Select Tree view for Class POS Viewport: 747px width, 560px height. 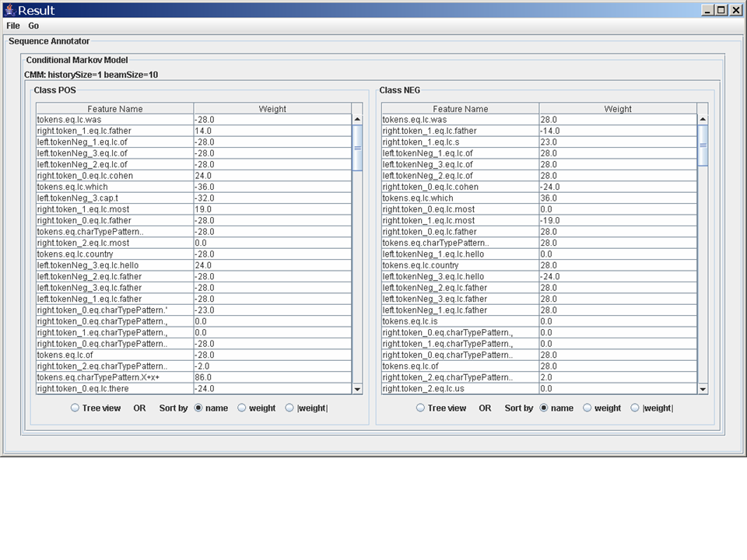(75, 408)
